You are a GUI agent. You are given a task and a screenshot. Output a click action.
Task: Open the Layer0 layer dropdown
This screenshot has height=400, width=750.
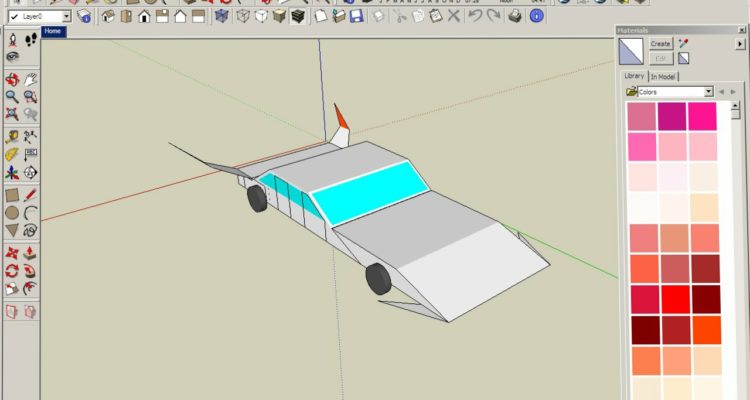pyautogui.click(x=66, y=17)
